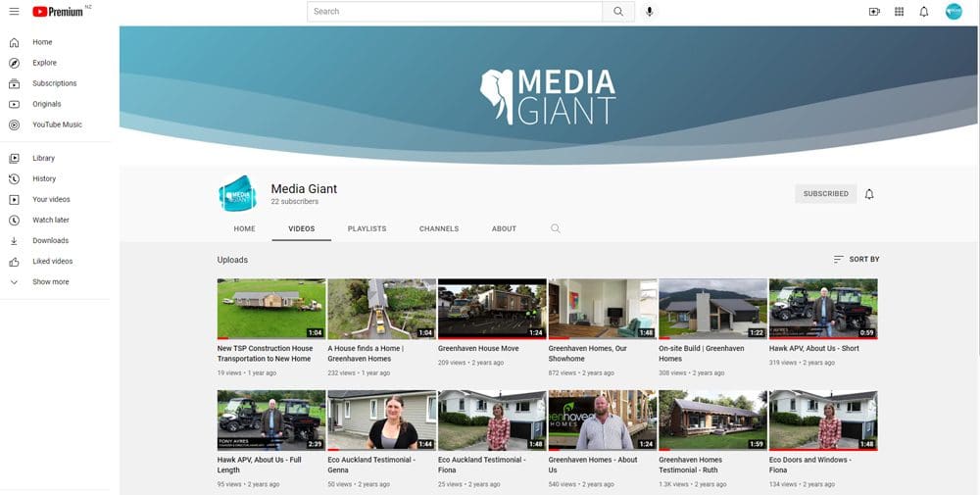Click the Media Giant channel avatar
The width and height of the screenshot is (980, 495).
pos(237,193)
